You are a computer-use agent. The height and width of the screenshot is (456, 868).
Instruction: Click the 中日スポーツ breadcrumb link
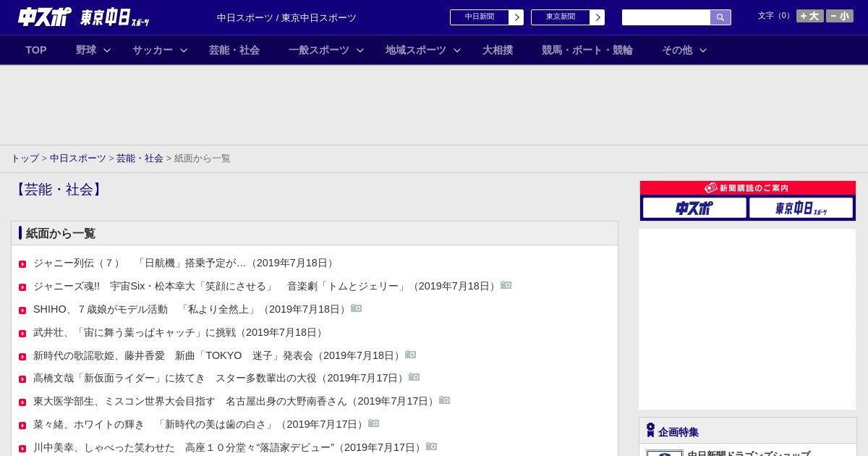click(78, 158)
